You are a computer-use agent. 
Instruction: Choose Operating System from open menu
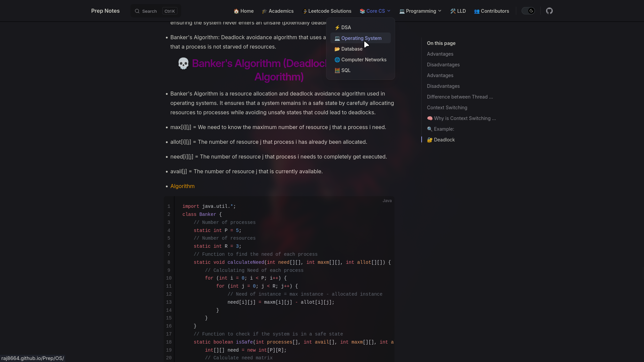click(x=361, y=38)
